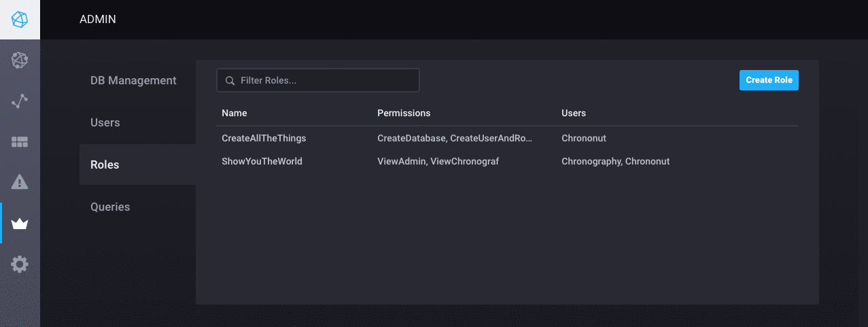Click the Chronograf logo icon
Screen dimensions: 868x327
pyautogui.click(x=20, y=19)
